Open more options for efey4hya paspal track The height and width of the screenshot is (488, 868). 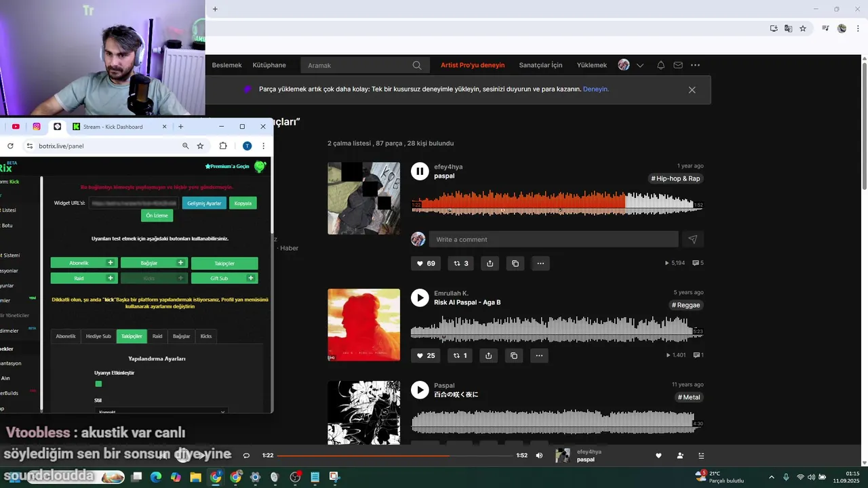[540, 263]
